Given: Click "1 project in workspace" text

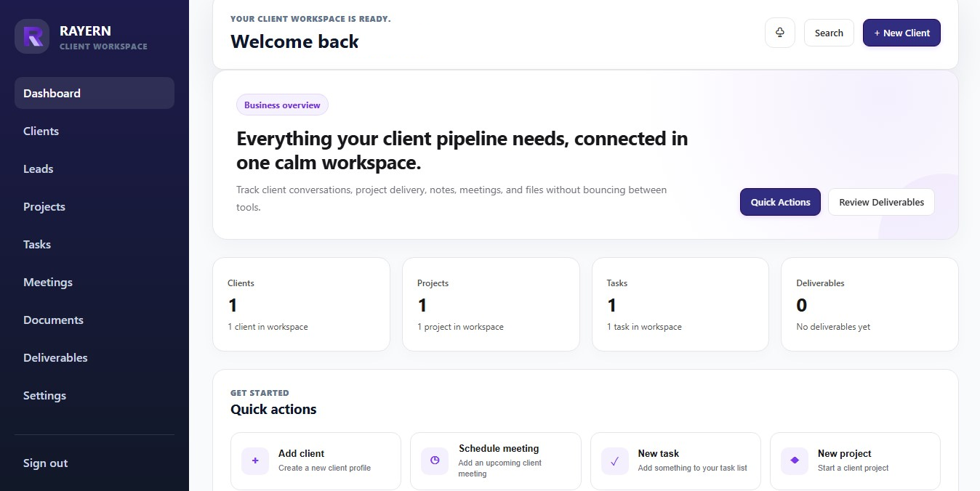Looking at the screenshot, I should tap(460, 327).
